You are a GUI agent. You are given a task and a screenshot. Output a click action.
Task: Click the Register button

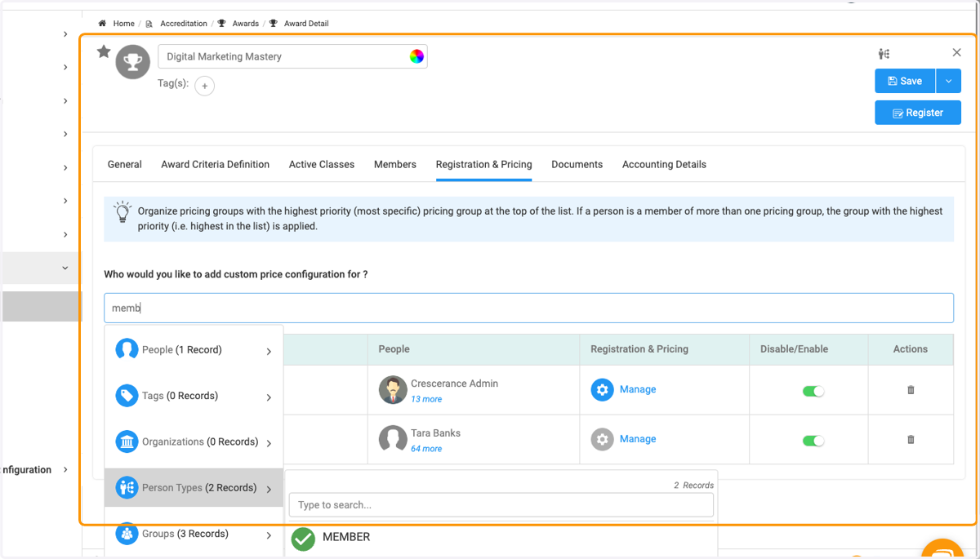(918, 113)
